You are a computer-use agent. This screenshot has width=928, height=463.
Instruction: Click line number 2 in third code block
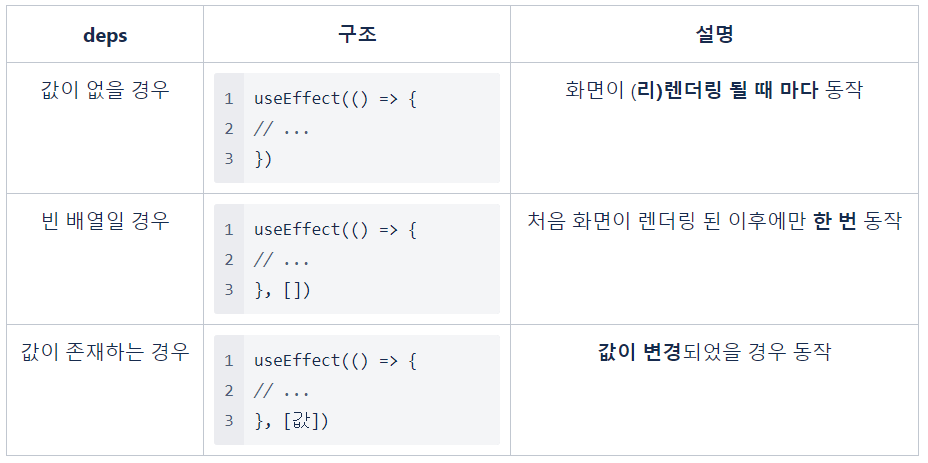tap(229, 391)
